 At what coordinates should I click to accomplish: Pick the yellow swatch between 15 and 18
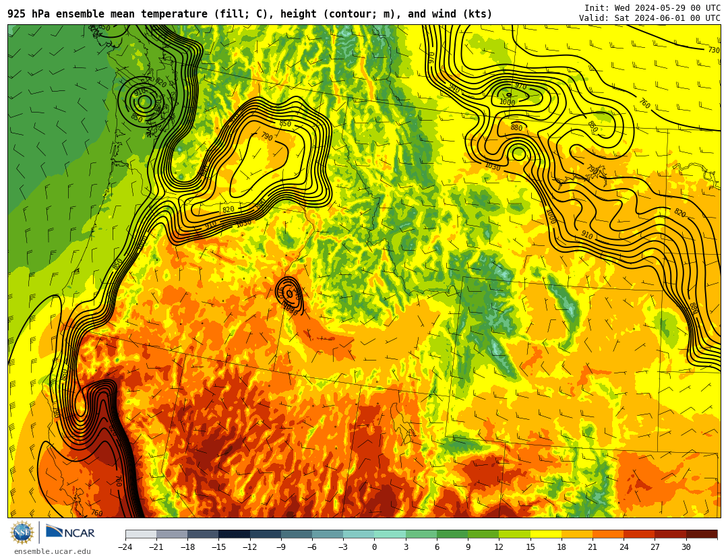coord(545,534)
